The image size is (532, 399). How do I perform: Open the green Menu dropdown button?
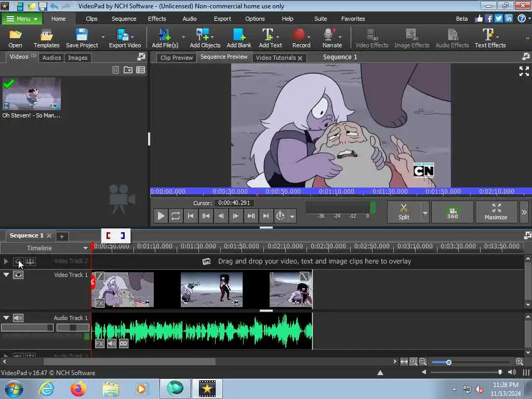[x=22, y=19]
